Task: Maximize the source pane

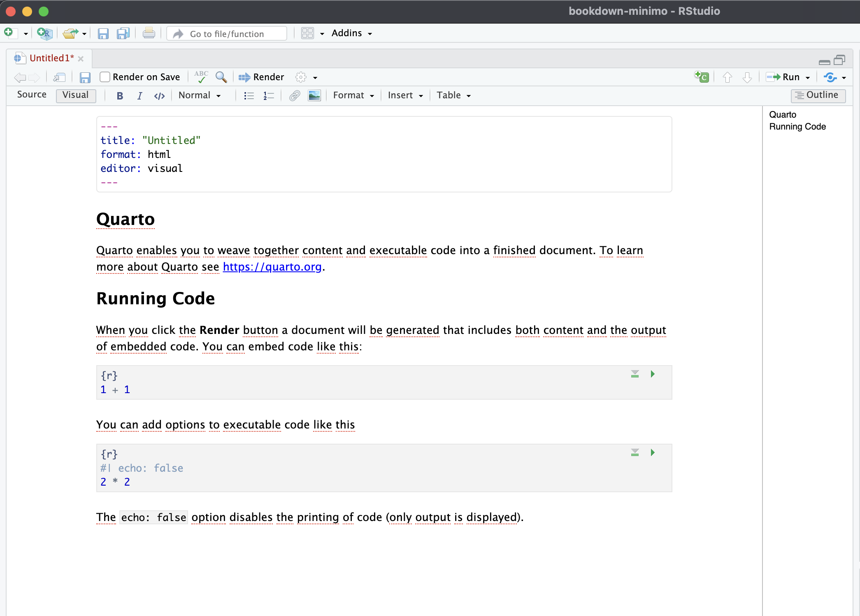Action: 839,60
